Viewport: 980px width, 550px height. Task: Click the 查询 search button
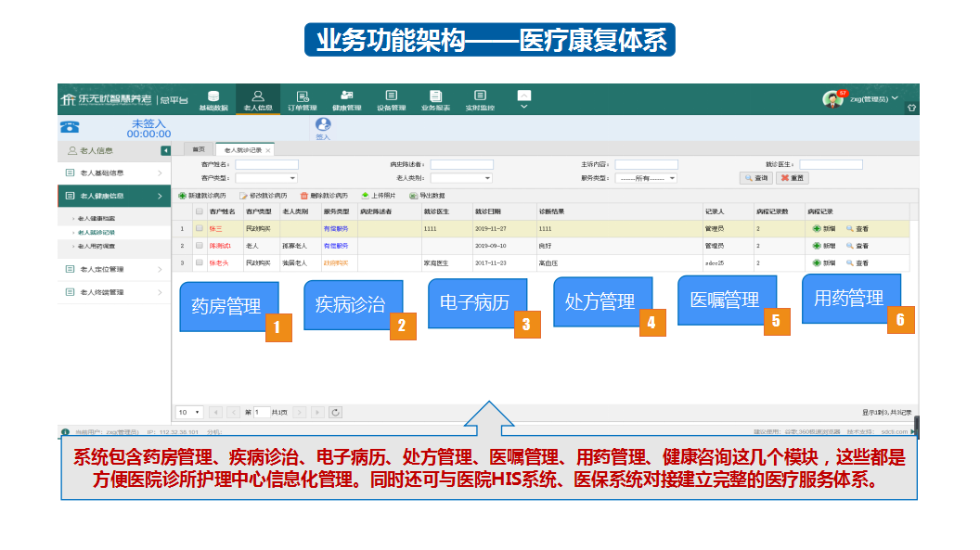[756, 179]
